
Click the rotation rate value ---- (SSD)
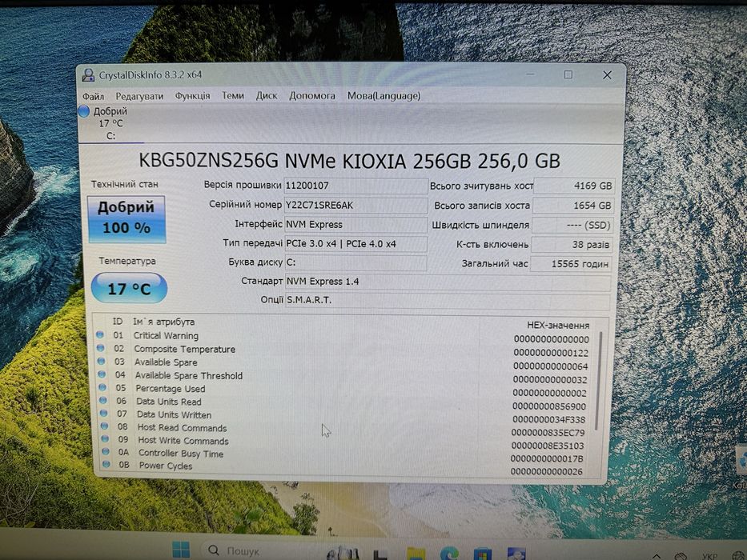(x=572, y=226)
